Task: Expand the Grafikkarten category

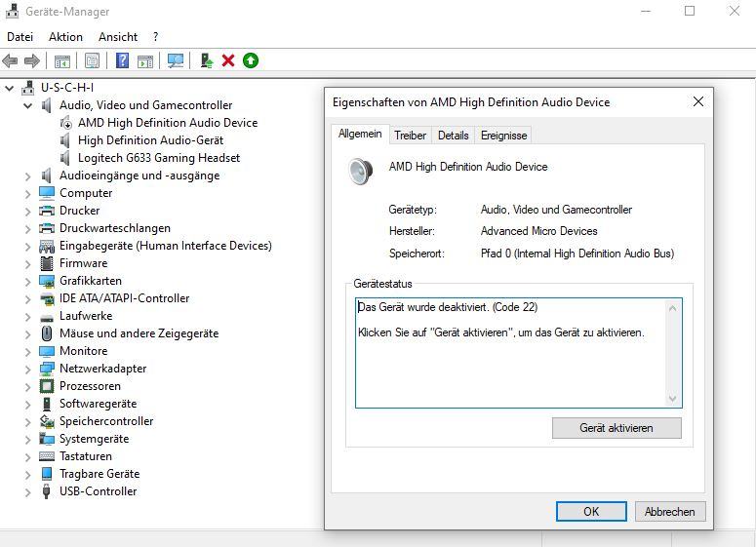Action: [x=28, y=282]
